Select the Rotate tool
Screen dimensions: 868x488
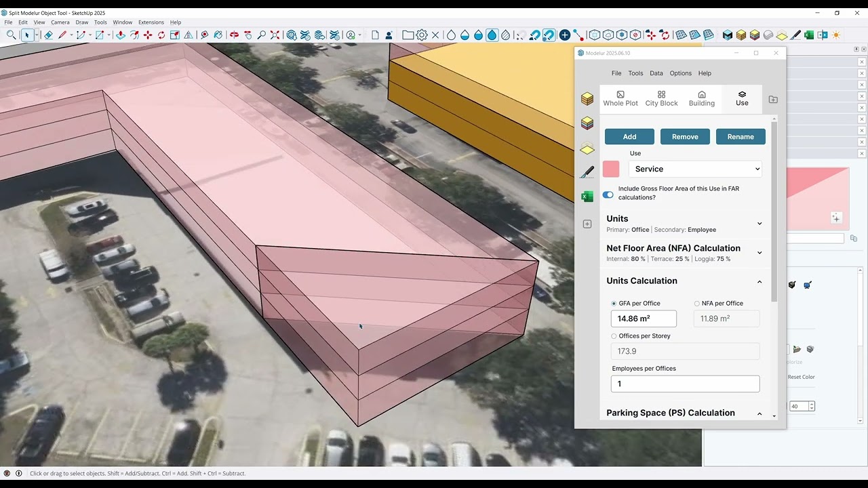161,35
